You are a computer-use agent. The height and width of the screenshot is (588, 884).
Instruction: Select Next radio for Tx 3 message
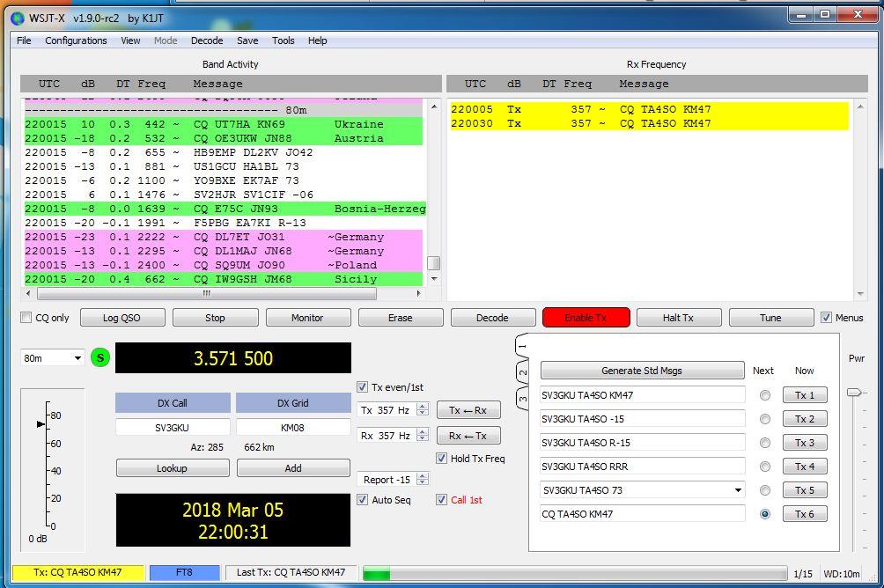click(765, 443)
